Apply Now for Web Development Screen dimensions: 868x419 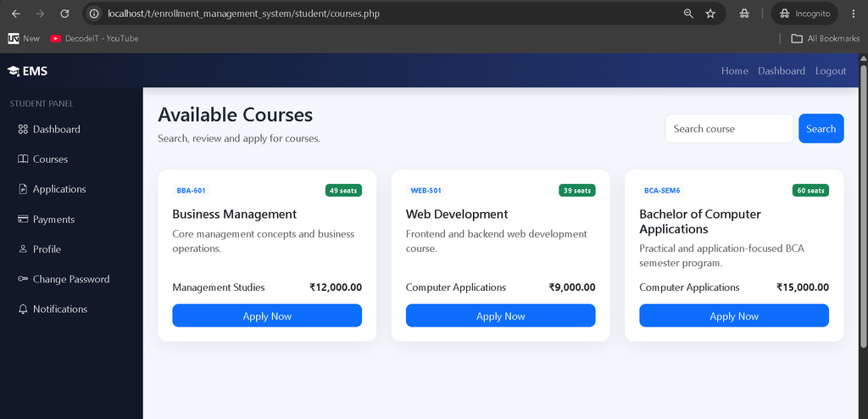[500, 316]
